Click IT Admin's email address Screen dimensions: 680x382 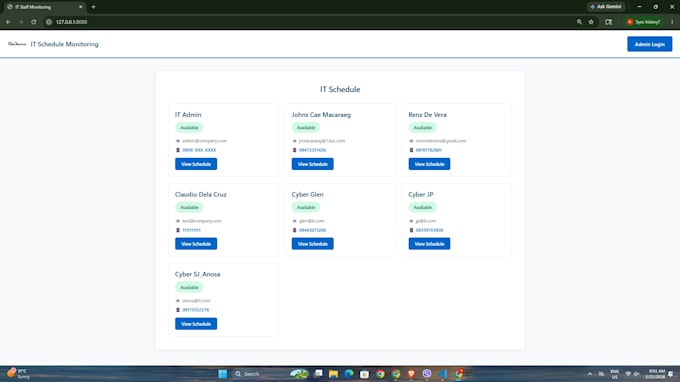tap(204, 141)
